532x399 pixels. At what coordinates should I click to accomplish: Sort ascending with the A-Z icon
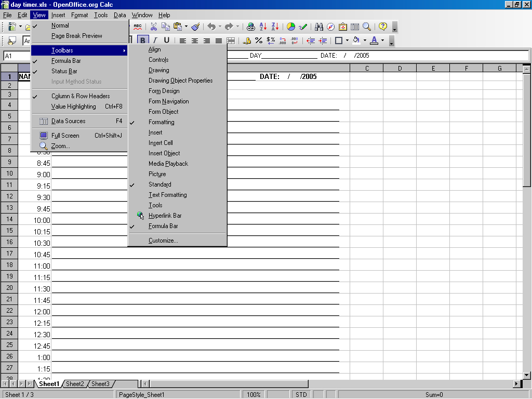tap(263, 27)
